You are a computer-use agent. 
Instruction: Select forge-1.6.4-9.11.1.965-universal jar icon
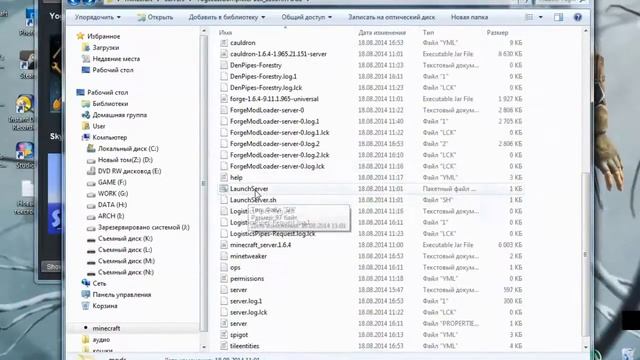(x=224, y=99)
